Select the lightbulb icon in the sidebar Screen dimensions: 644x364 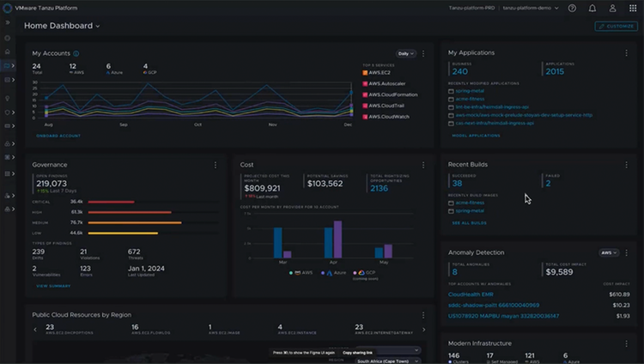8,99
